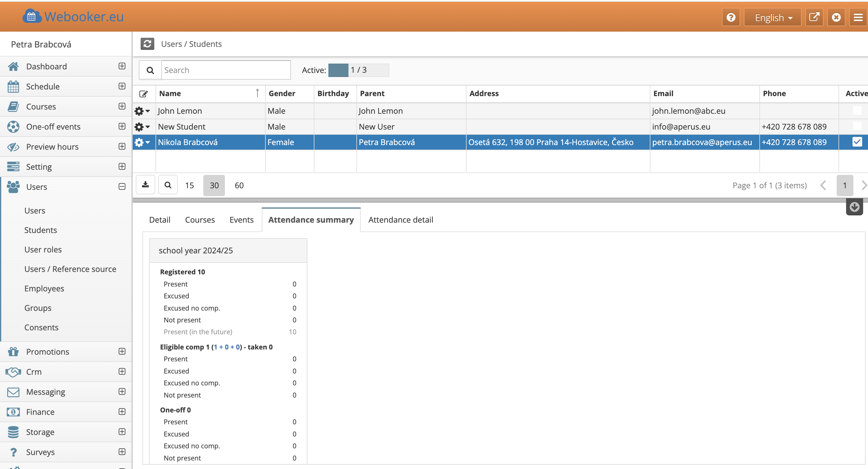Uncheck Active checkbox for Nikola Brabcová
868x469 pixels.
[857, 142]
